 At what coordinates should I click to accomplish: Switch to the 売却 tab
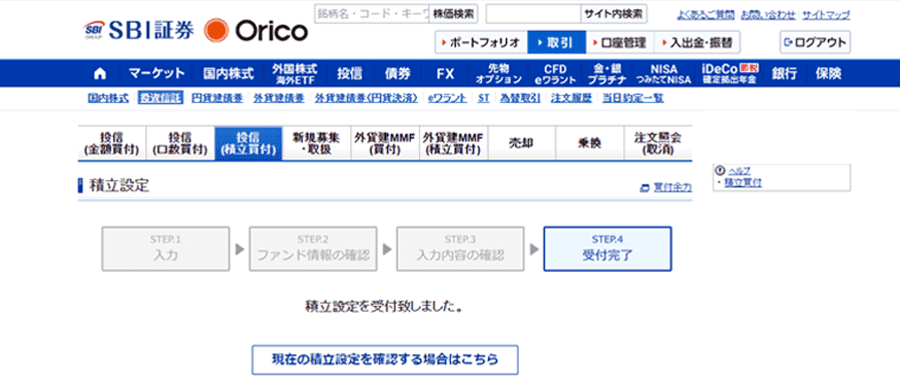coord(521,144)
